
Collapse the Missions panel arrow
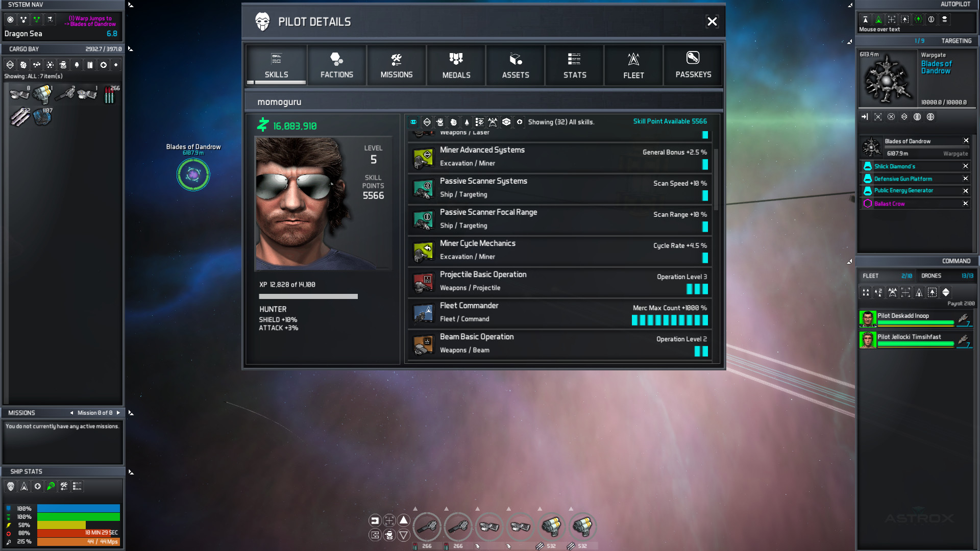[131, 413]
